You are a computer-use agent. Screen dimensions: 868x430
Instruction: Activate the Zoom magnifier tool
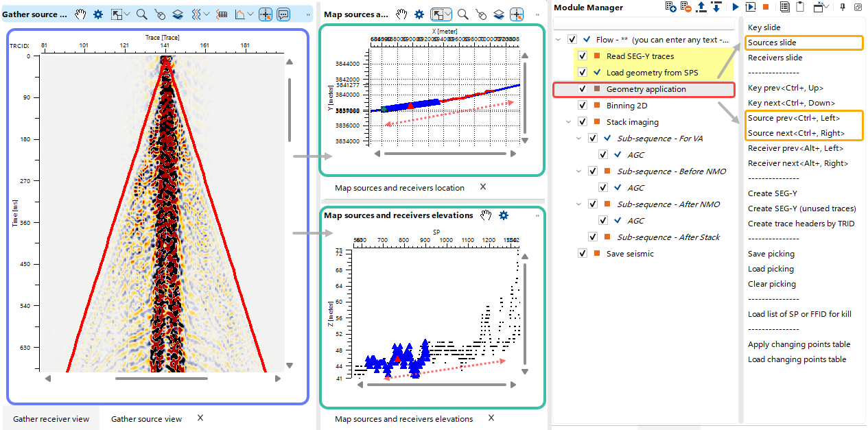(x=142, y=14)
